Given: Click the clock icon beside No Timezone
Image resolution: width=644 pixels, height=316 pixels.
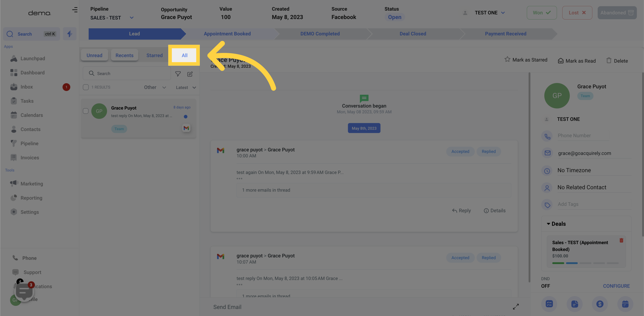Looking at the screenshot, I should [547, 171].
